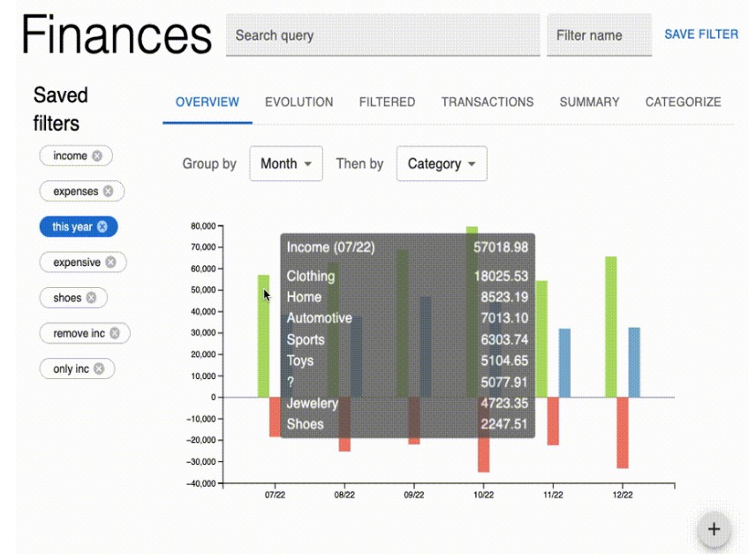Viewport: 756px width, 554px height.
Task: Toggle the expensive filter chip on
Action: tap(78, 262)
